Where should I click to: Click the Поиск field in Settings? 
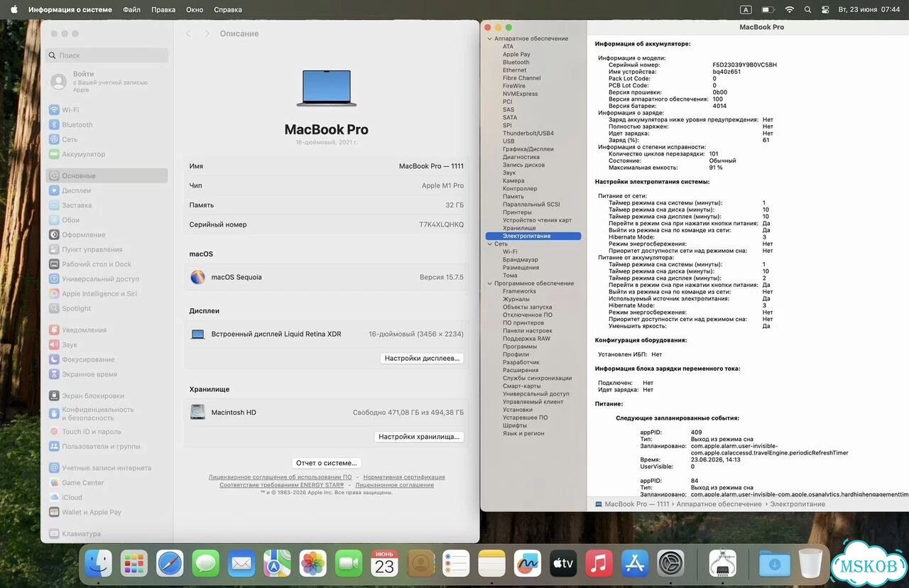point(107,55)
